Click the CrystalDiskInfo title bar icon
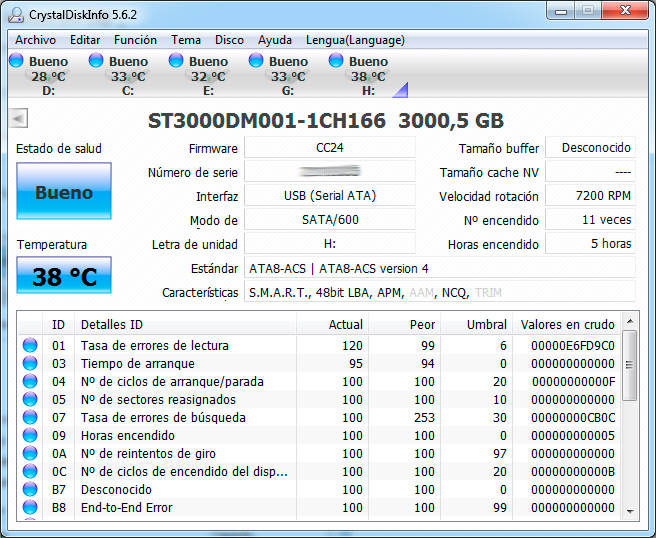The image size is (656, 538). click(x=16, y=15)
